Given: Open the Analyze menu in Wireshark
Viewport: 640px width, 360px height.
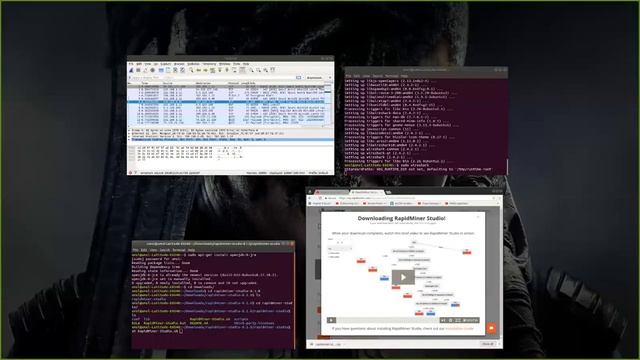Looking at the screenshot, I should [x=179, y=64].
